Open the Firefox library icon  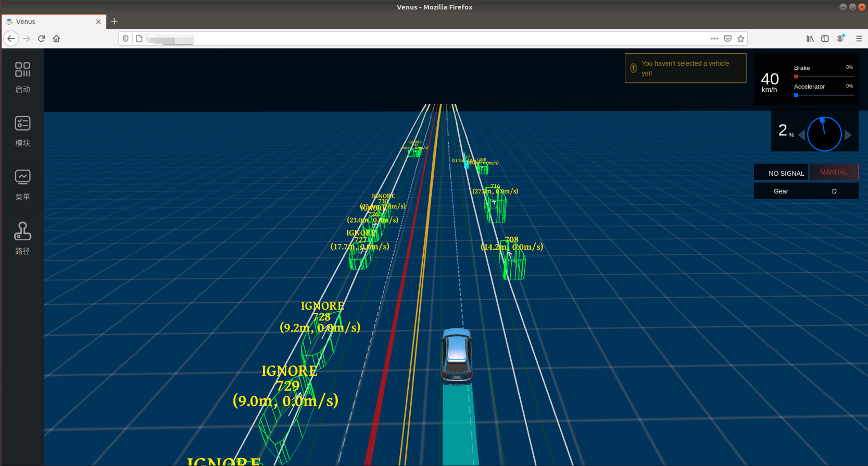tap(810, 39)
